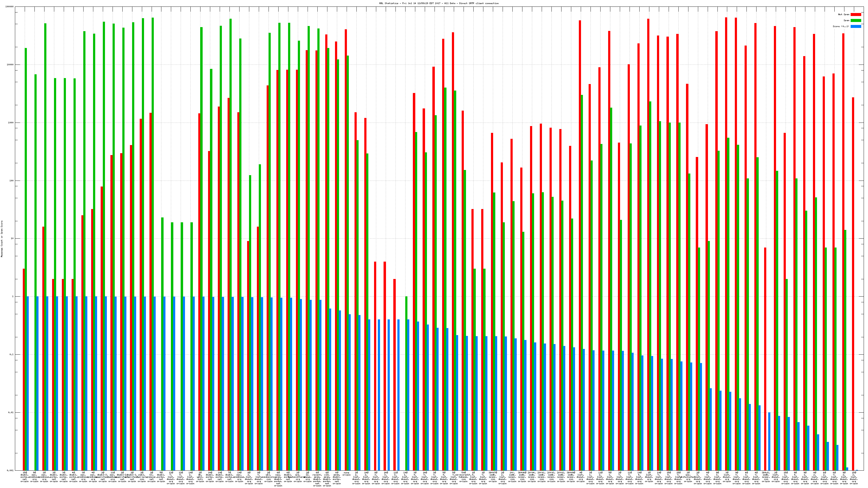
Task: Click the first x-axis label 150 dnsbl.sorbs.net
Action: (x=25, y=477)
